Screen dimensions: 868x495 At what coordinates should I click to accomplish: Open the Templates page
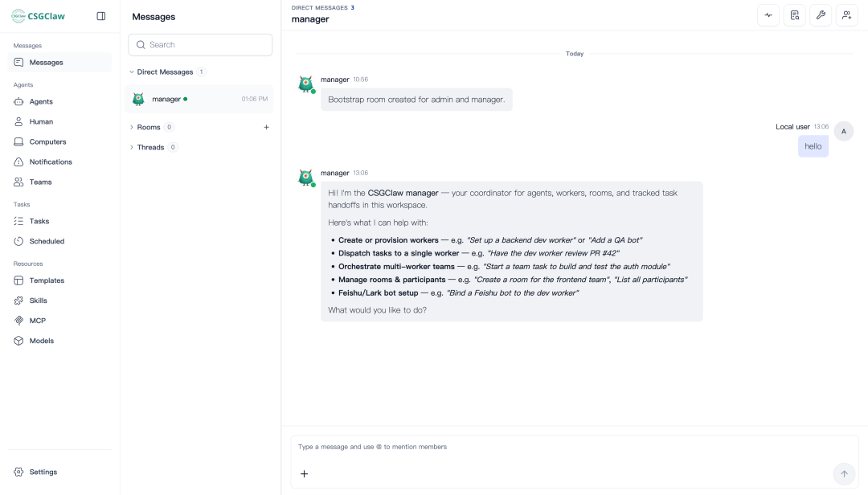[x=59, y=280]
